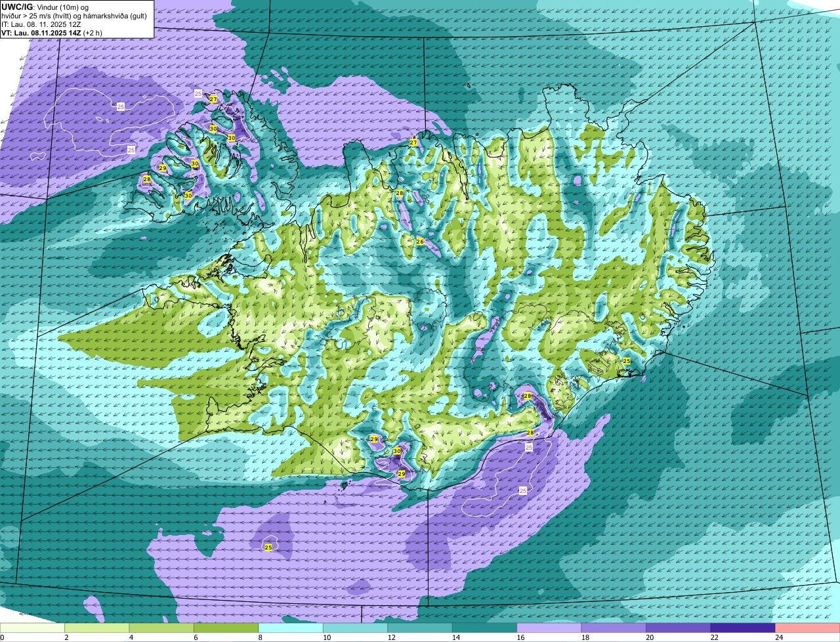
Task: Click the 10–12 m/s legend color swatch
Action: 356,628
